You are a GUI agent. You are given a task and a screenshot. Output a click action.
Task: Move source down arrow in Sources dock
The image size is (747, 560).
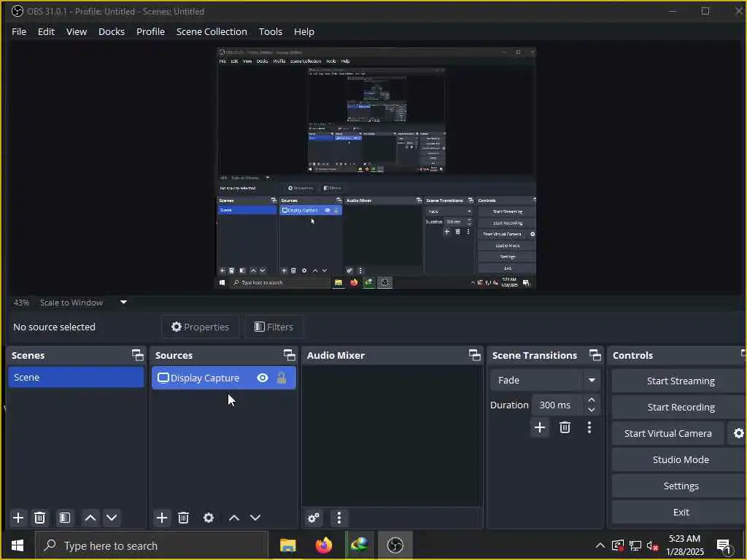[255, 518]
